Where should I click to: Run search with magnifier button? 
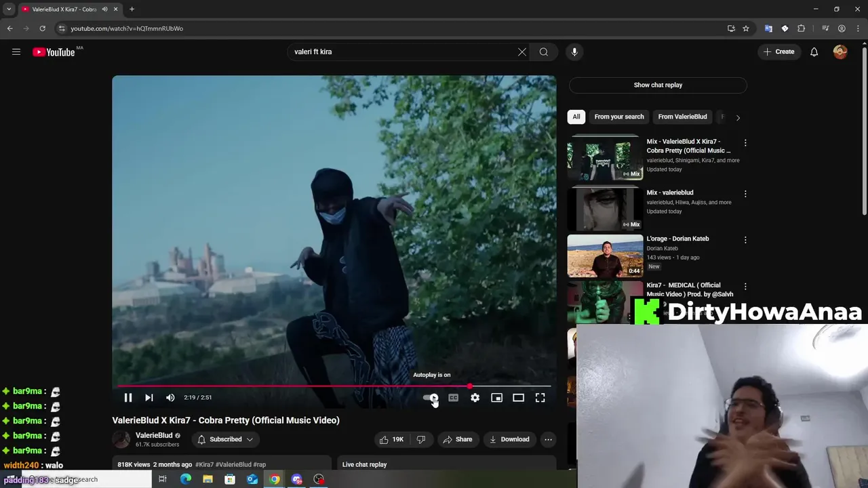pyautogui.click(x=544, y=52)
